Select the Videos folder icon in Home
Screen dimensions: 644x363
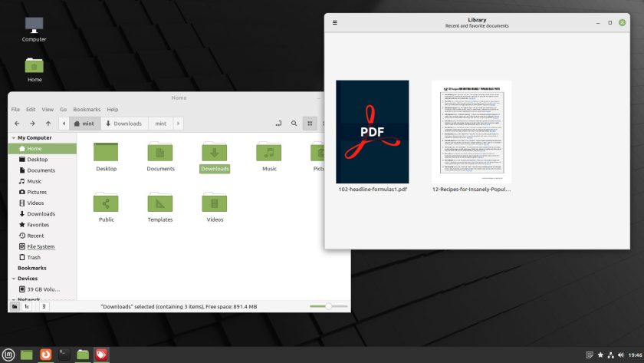(x=215, y=203)
